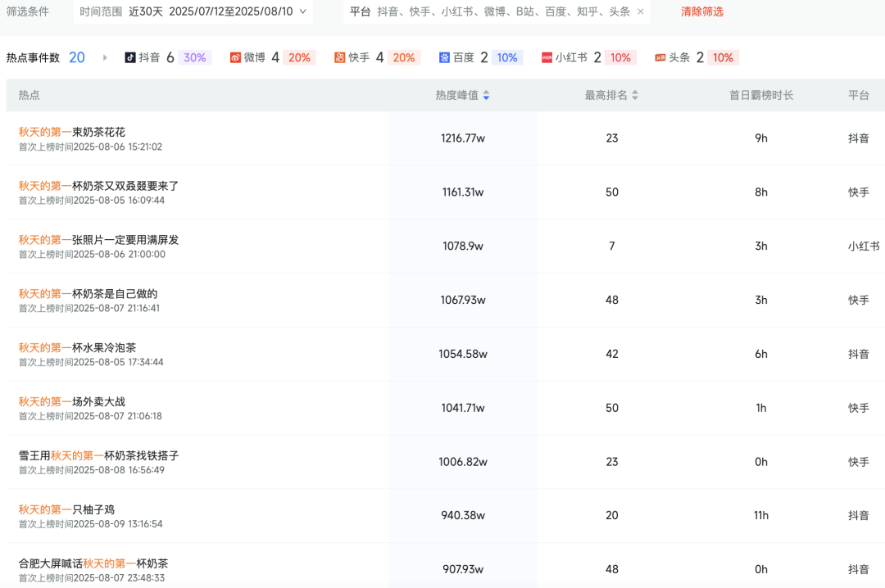Click the Weibo platform icon
The image size is (885, 588).
pyautogui.click(x=235, y=57)
